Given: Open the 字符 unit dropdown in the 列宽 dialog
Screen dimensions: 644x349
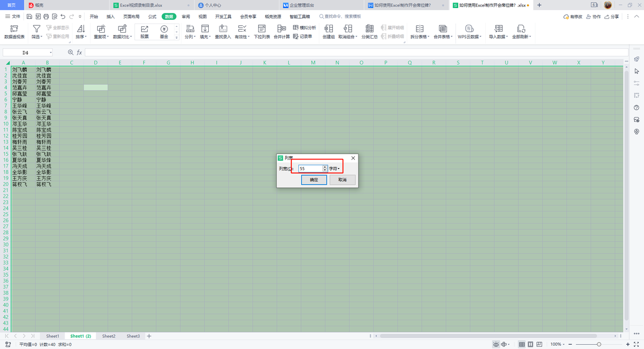Looking at the screenshot, I should pos(334,169).
